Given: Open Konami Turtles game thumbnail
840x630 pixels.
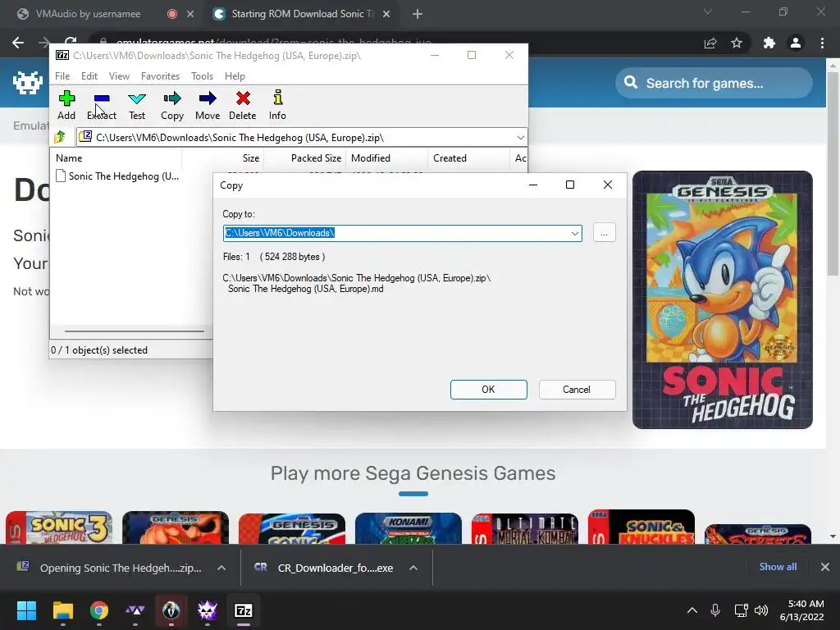Looking at the screenshot, I should 409,528.
